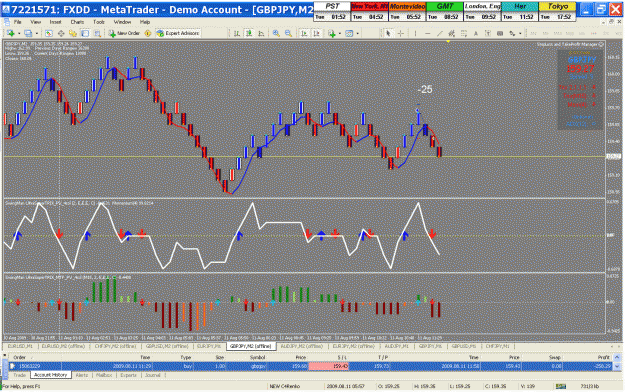Screen dimensions: 625x392
Task: Switch to candlestick chart mode
Action: (x=249, y=33)
